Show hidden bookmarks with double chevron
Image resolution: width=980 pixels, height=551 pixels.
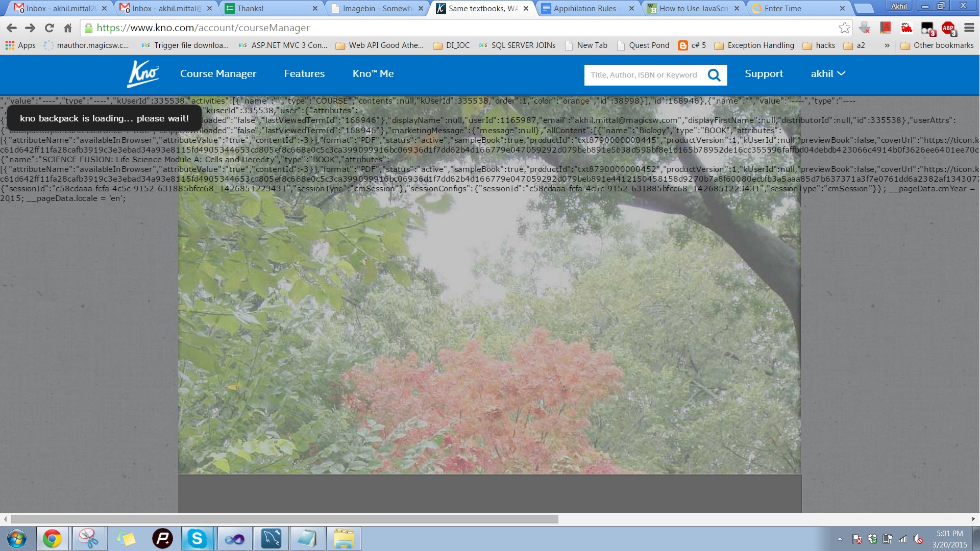tap(887, 45)
